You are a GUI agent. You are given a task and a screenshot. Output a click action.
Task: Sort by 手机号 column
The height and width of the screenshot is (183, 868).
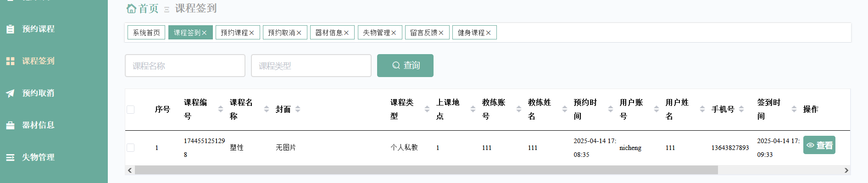[741, 109]
